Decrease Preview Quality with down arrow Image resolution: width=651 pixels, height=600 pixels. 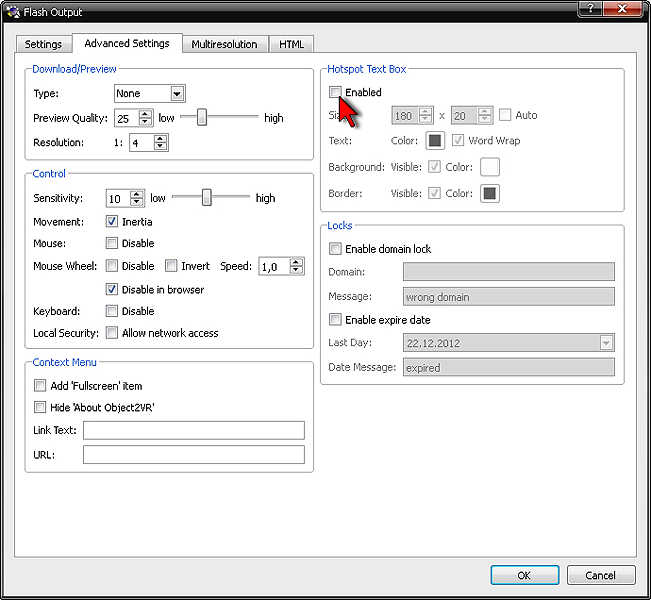tap(145, 122)
